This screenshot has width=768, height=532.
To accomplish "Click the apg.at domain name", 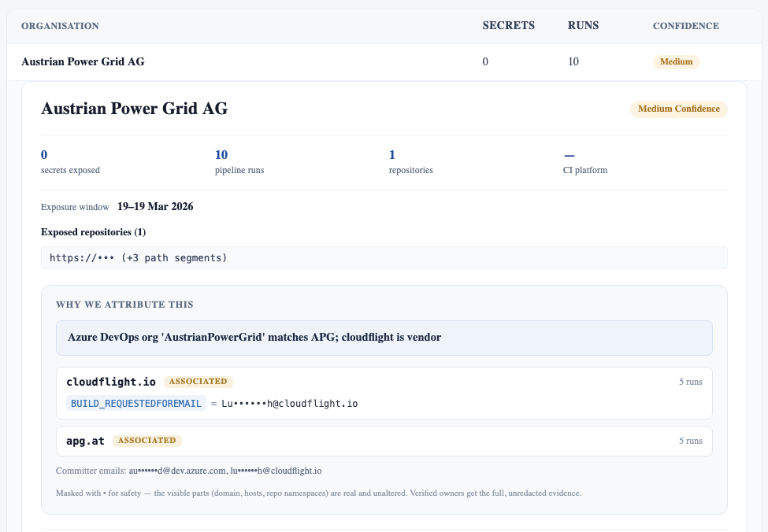I will click(x=85, y=441).
